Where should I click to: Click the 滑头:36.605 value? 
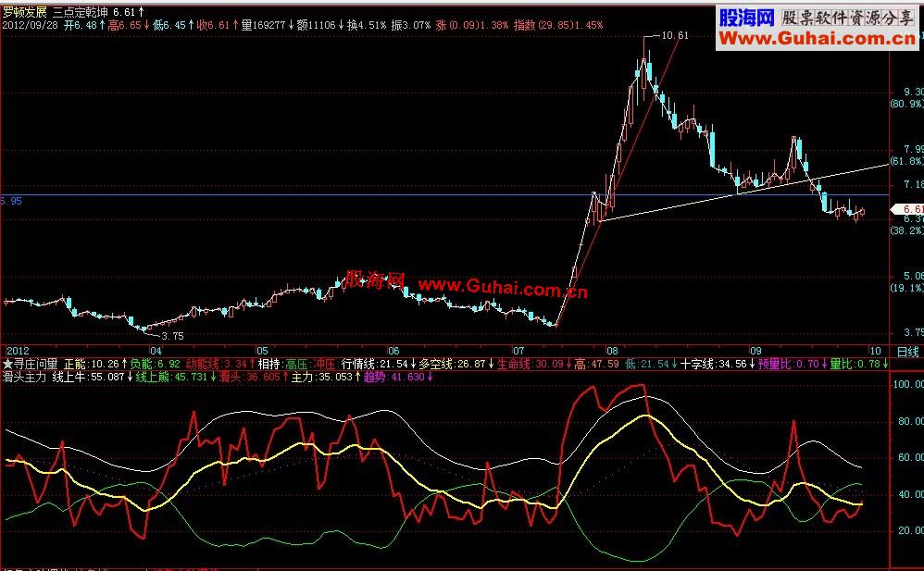pyautogui.click(x=249, y=378)
